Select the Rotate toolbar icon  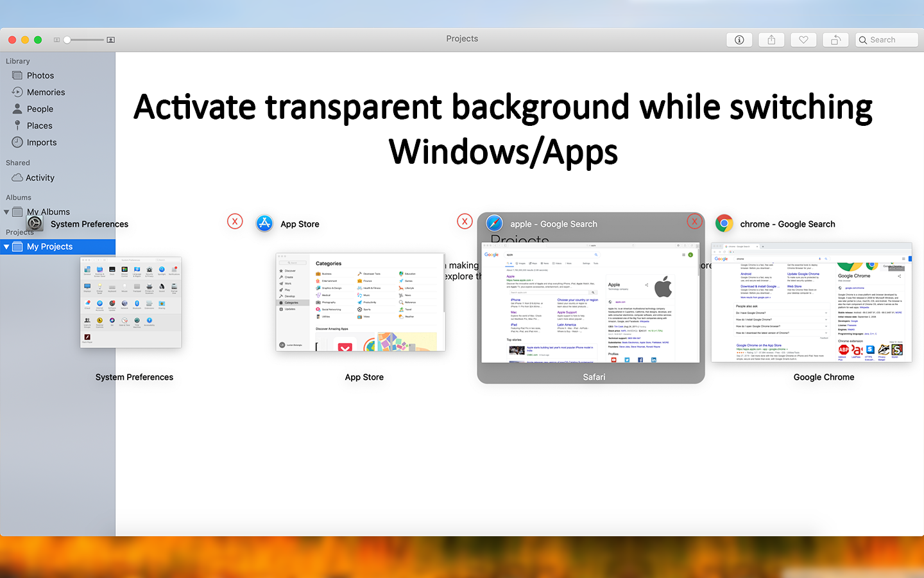point(835,39)
